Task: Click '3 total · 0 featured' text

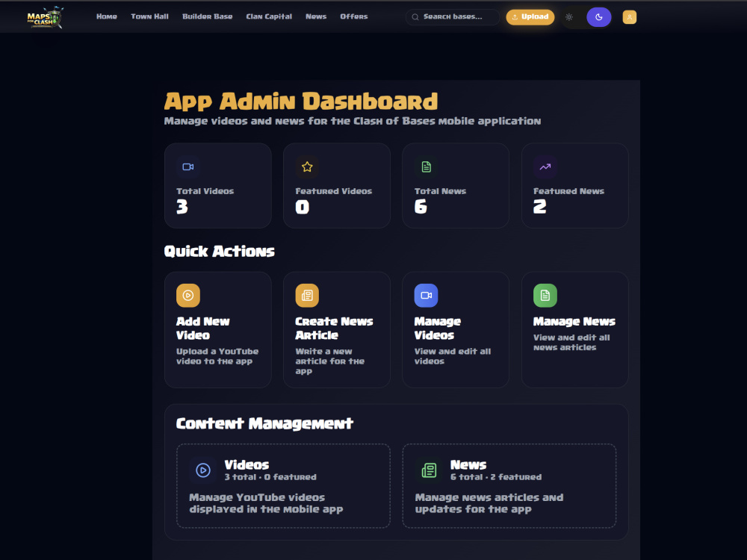Action: click(x=270, y=476)
